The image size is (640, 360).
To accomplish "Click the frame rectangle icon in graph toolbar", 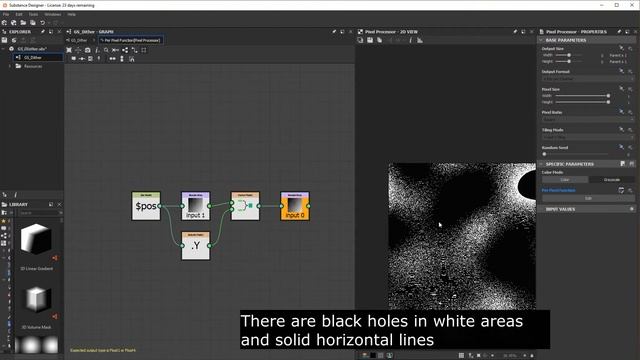I will (144, 50).
